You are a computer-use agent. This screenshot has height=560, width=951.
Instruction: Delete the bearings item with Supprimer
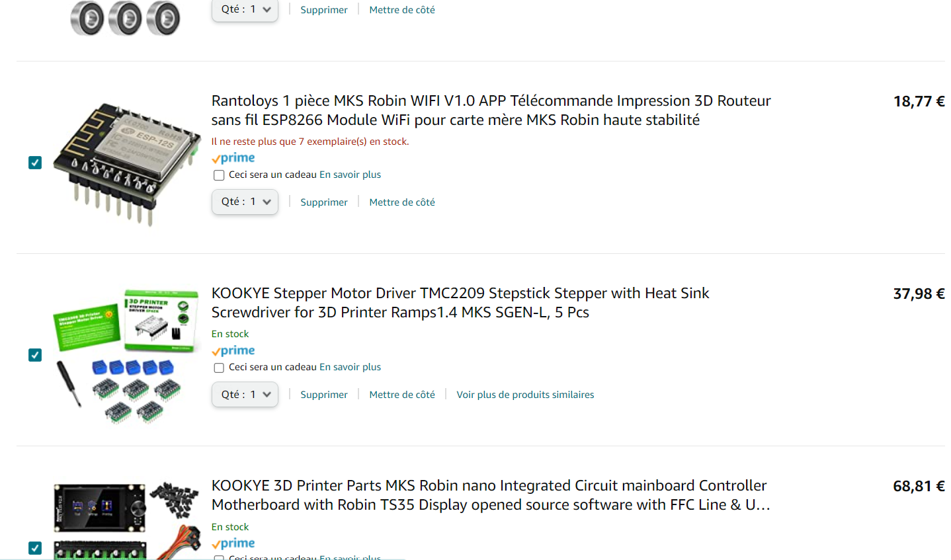pos(323,10)
